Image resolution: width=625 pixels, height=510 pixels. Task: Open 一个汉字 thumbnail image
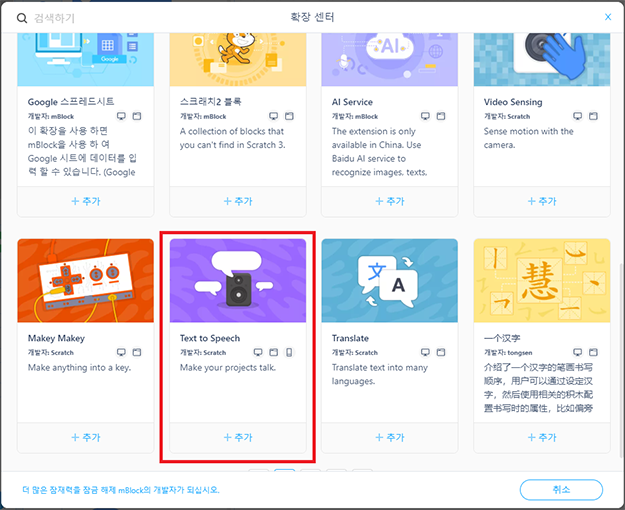click(542, 281)
